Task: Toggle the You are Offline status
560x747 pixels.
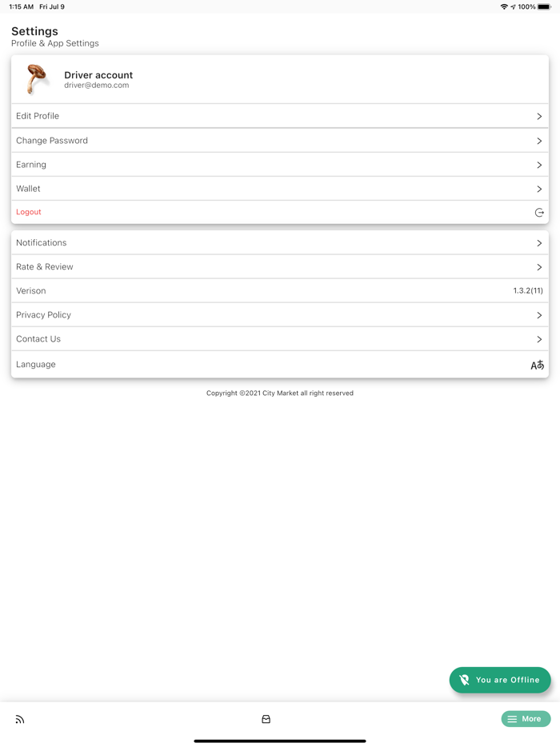Action: [500, 680]
